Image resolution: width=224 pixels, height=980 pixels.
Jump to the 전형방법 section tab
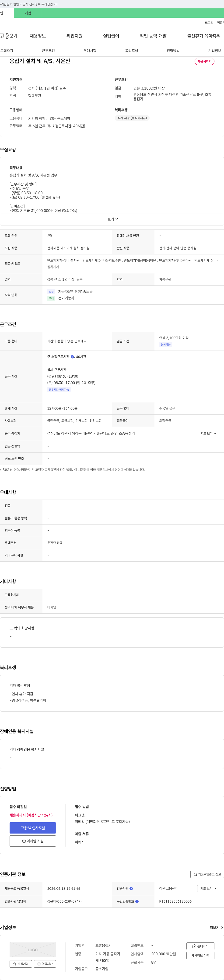pyautogui.click(x=173, y=51)
